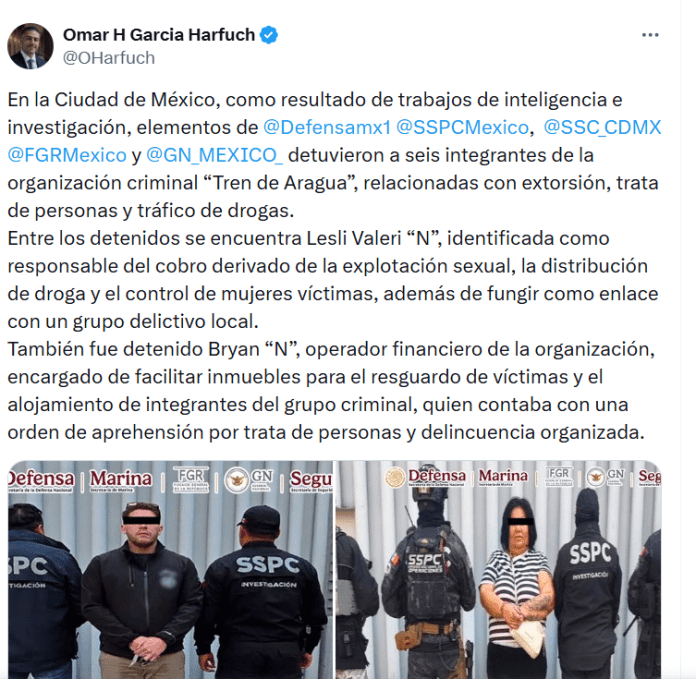Click Defensa logo in right photo banner
This screenshot has width=696, height=679.
tap(426, 478)
